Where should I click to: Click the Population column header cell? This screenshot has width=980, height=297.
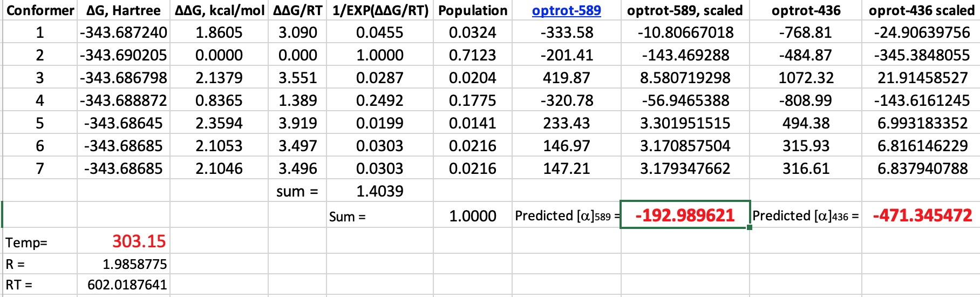[473, 11]
